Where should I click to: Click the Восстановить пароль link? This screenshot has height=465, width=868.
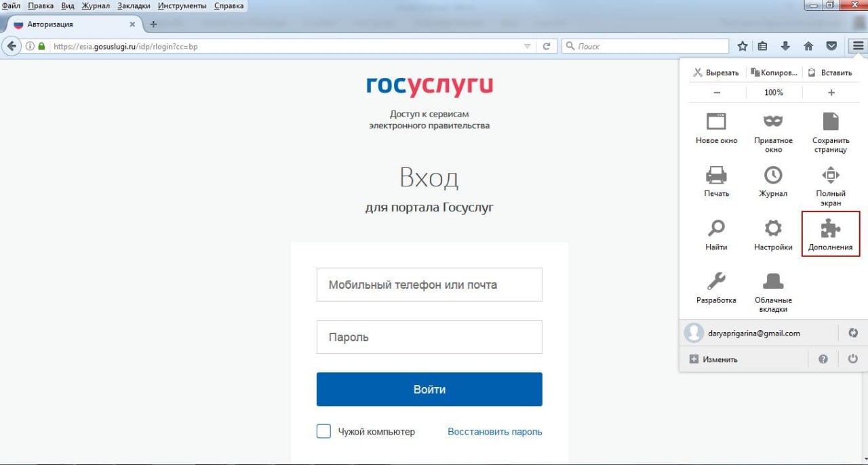[495, 432]
